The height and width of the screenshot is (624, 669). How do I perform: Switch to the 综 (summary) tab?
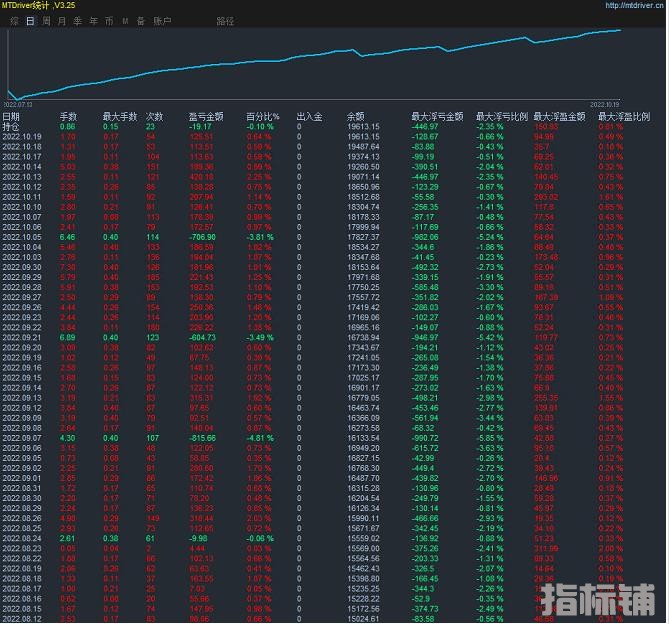point(13,20)
